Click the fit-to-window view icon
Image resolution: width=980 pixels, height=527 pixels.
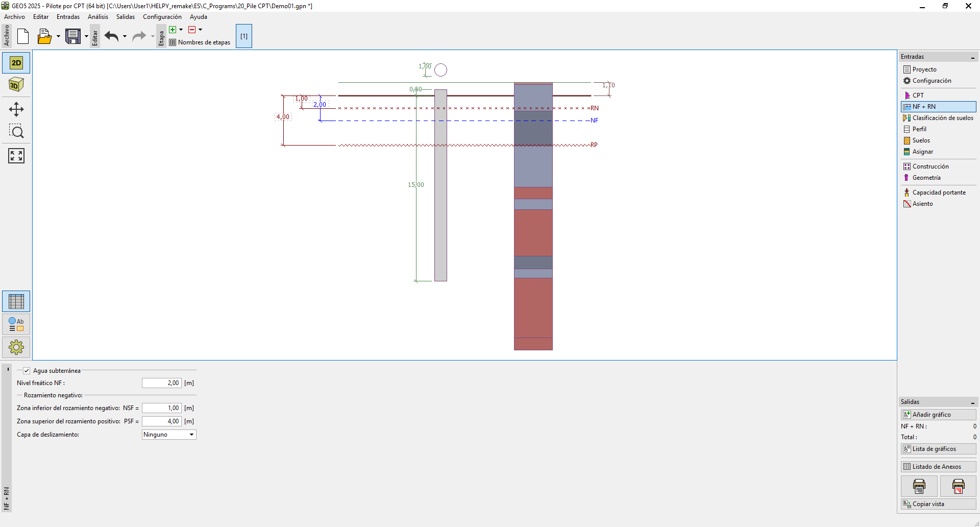coord(16,156)
